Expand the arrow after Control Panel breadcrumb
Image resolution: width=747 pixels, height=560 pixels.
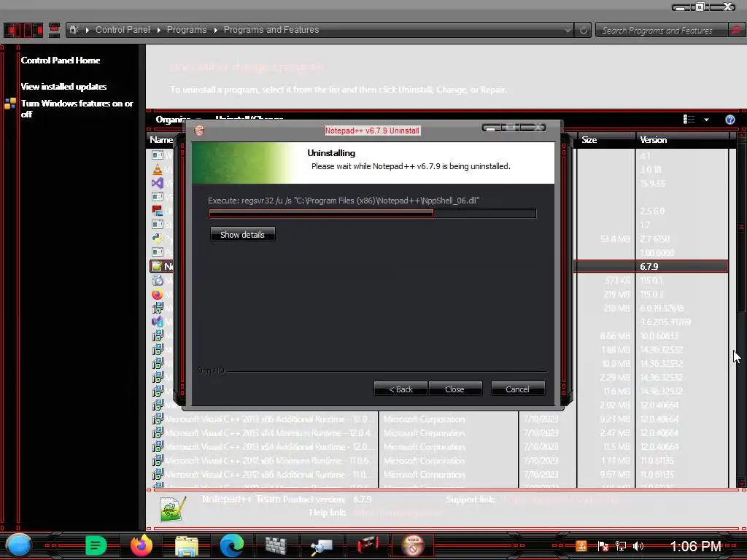158,30
